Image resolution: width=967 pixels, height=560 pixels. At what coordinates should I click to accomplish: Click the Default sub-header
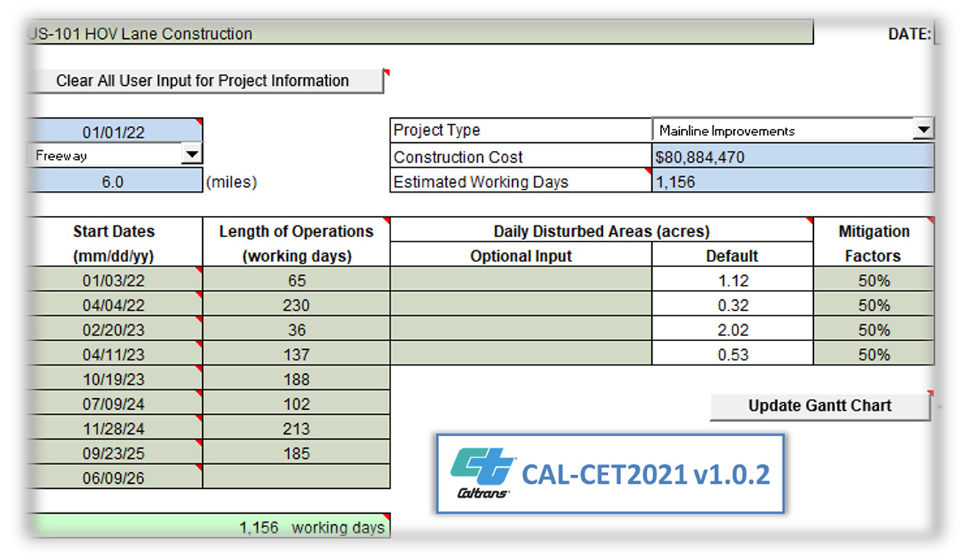pos(733,255)
